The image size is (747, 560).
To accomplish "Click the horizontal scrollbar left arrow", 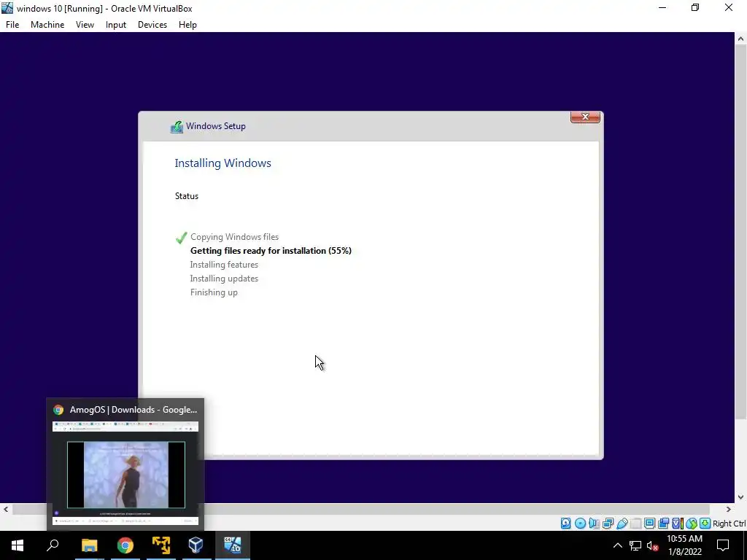I will (6, 509).
